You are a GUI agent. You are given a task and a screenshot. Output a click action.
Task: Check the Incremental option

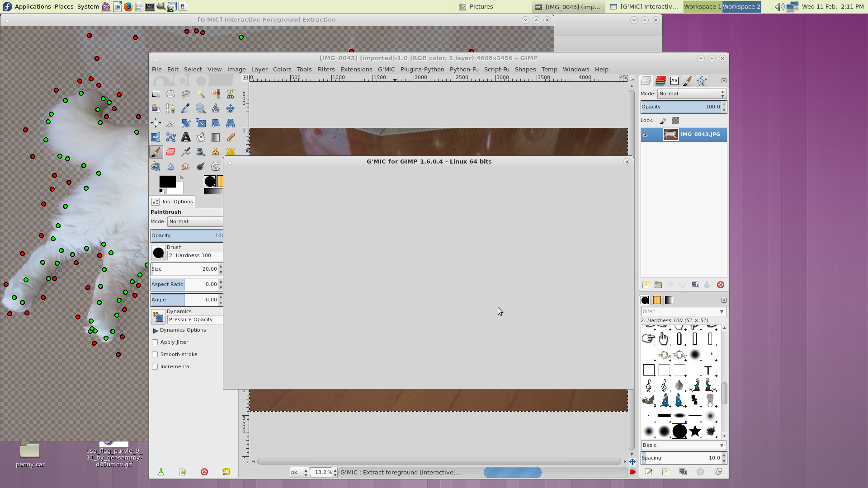(x=155, y=367)
